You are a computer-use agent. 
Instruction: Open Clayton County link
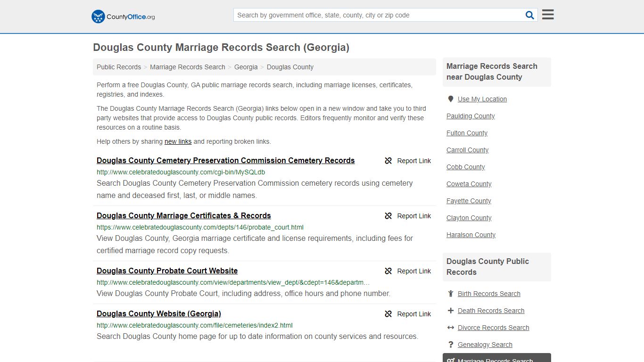pyautogui.click(x=469, y=218)
